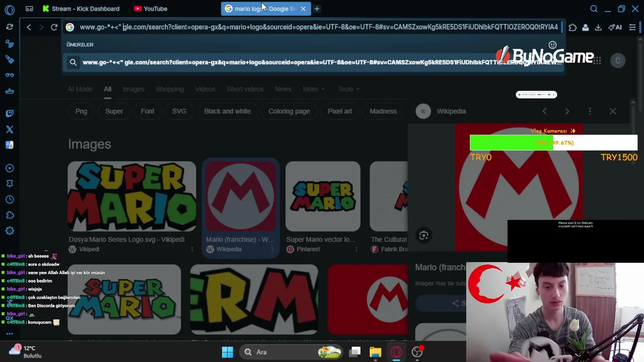
Task: Open the Downloads icon in toolbar
Action: pyautogui.click(x=598, y=27)
